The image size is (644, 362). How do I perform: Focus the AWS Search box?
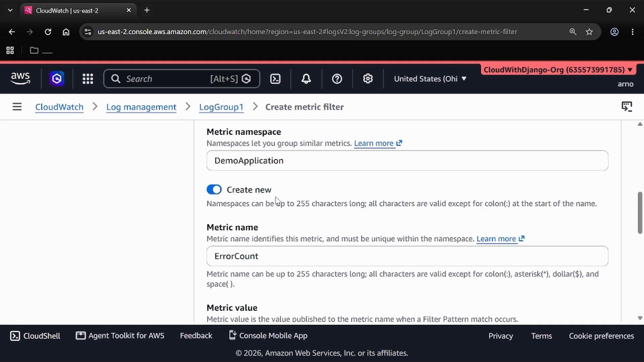point(181,79)
